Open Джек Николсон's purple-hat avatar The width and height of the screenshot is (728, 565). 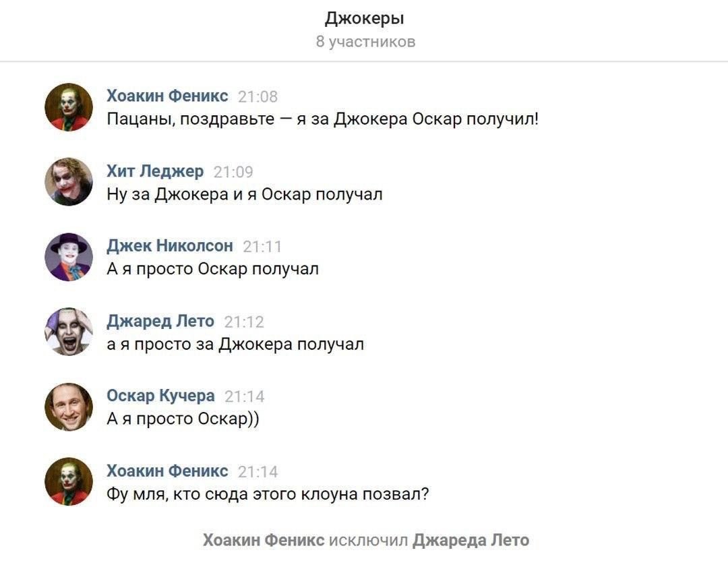(69, 257)
